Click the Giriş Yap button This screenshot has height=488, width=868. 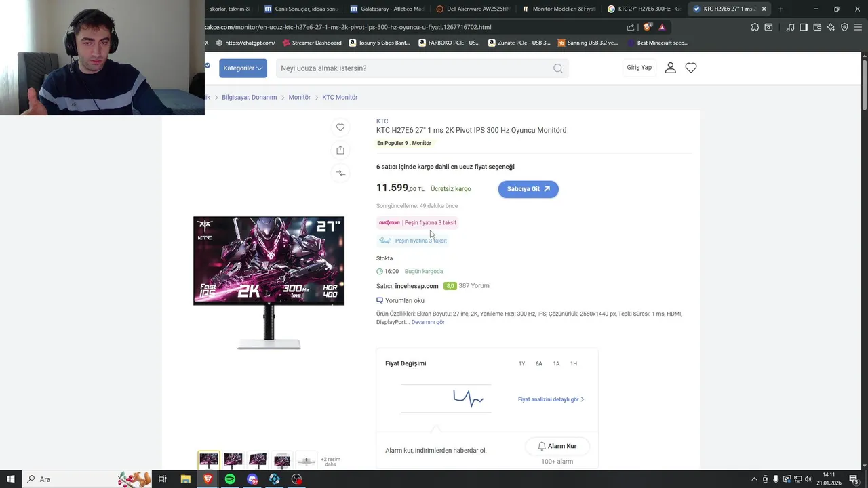tap(639, 68)
